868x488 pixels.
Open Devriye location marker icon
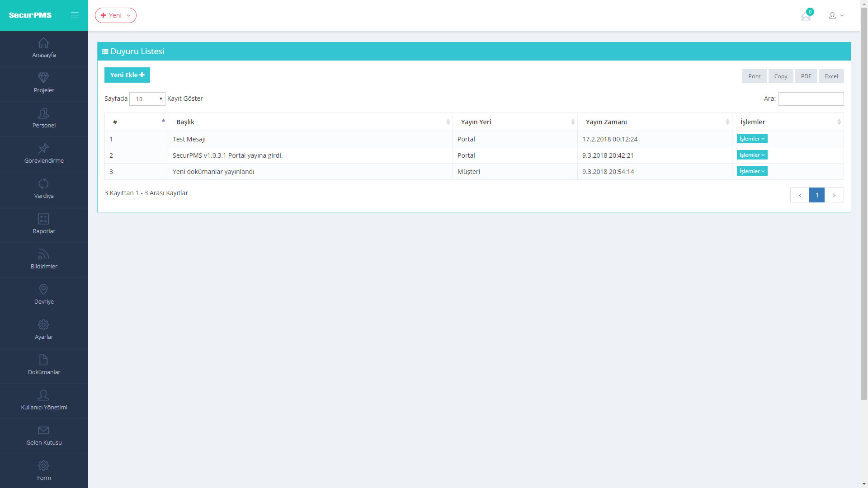click(x=43, y=289)
